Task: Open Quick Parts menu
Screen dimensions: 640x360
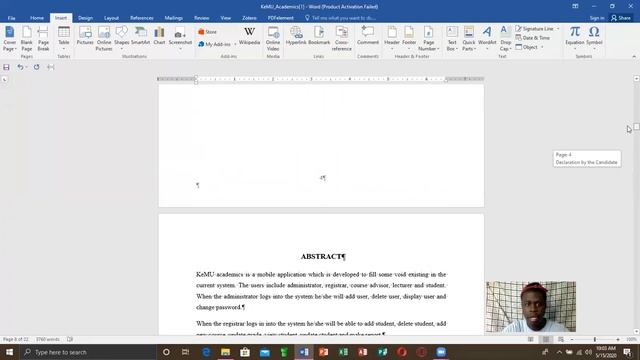Action: 469,39
